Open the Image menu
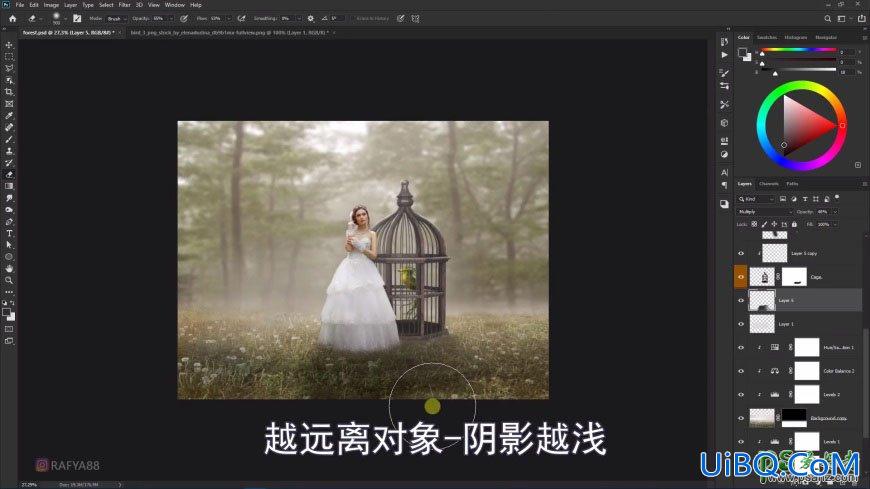The height and width of the screenshot is (489, 870). tap(51, 5)
